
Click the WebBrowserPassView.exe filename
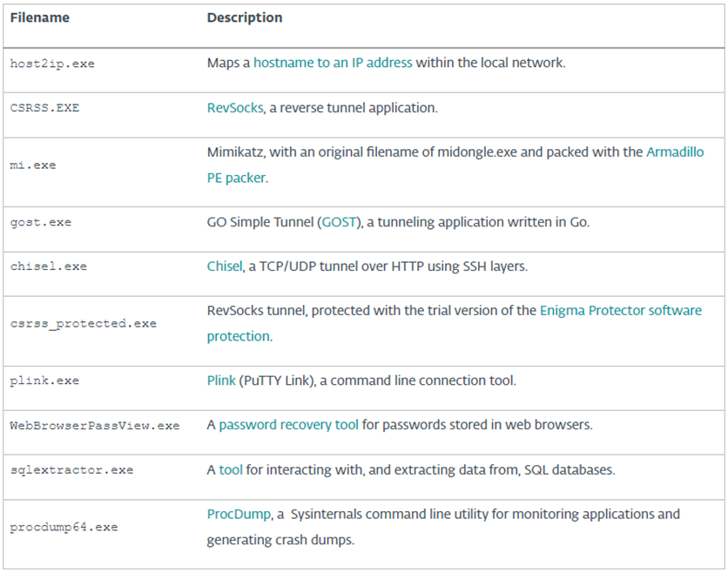click(95, 426)
